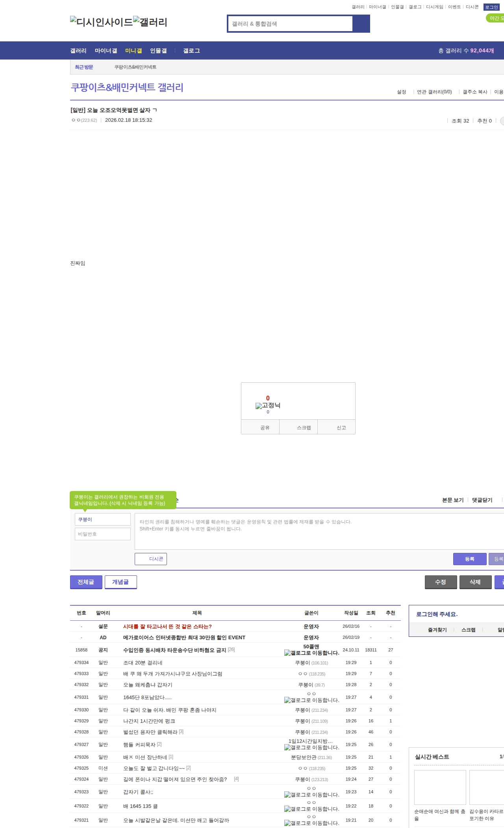The height and width of the screenshot is (828, 504).
Task: Click 본문 보기 above the comment area
Action: (x=453, y=500)
